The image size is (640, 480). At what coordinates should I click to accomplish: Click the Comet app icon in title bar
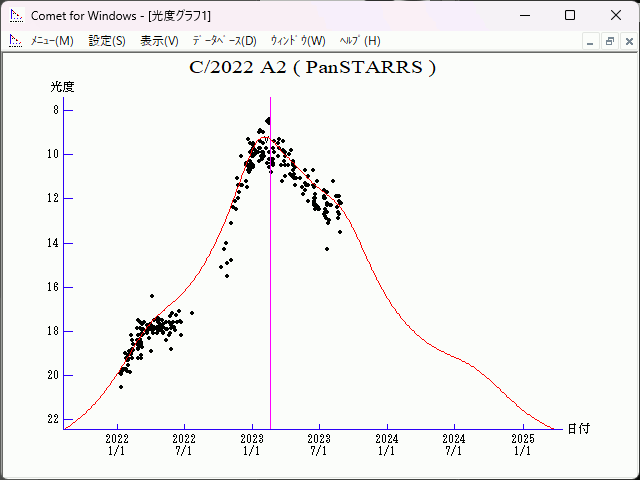pos(17,16)
